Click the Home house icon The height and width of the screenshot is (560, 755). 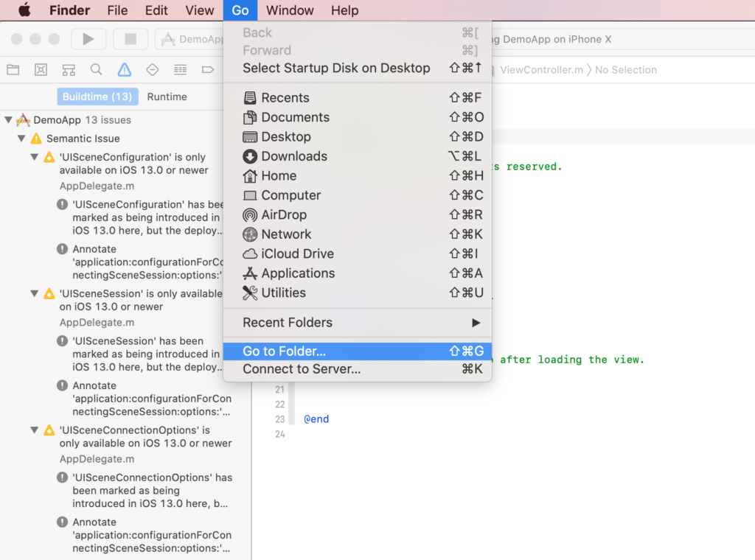pyautogui.click(x=250, y=176)
